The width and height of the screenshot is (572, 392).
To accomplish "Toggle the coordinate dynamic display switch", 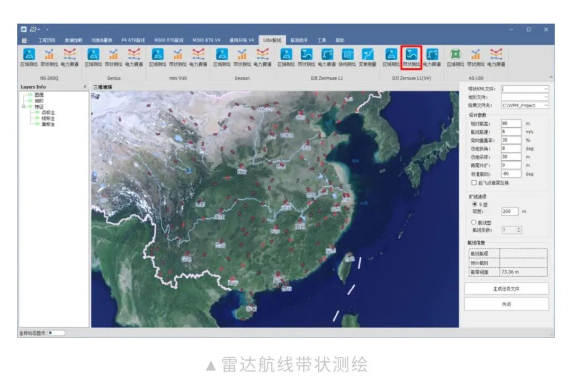I will tap(56, 333).
